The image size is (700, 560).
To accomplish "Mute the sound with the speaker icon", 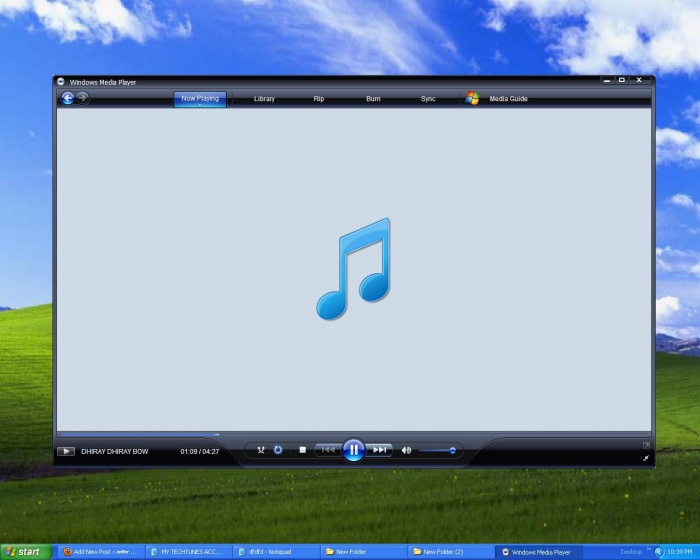I will click(x=406, y=450).
